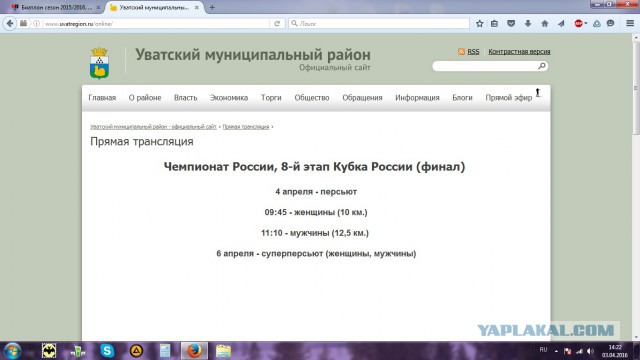The height and width of the screenshot is (360, 640).
Task: Save page to Pocket icon
Action: pyautogui.click(x=511, y=24)
